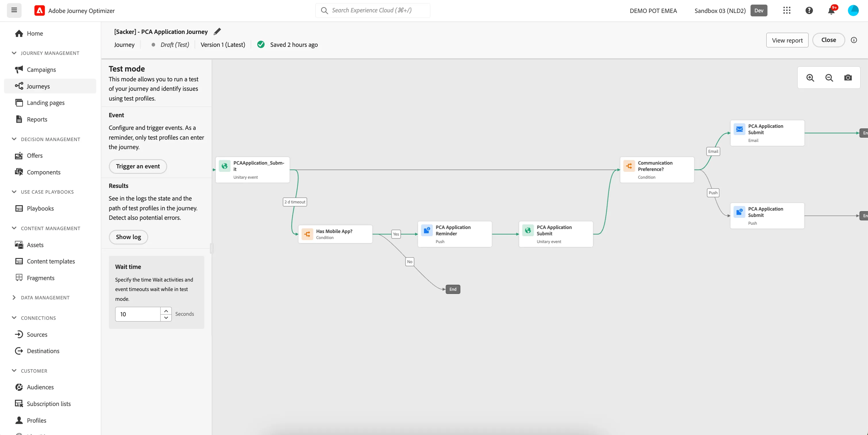Select the PCA Application Reminder push node
This screenshot has height=435, width=868.
coord(455,234)
